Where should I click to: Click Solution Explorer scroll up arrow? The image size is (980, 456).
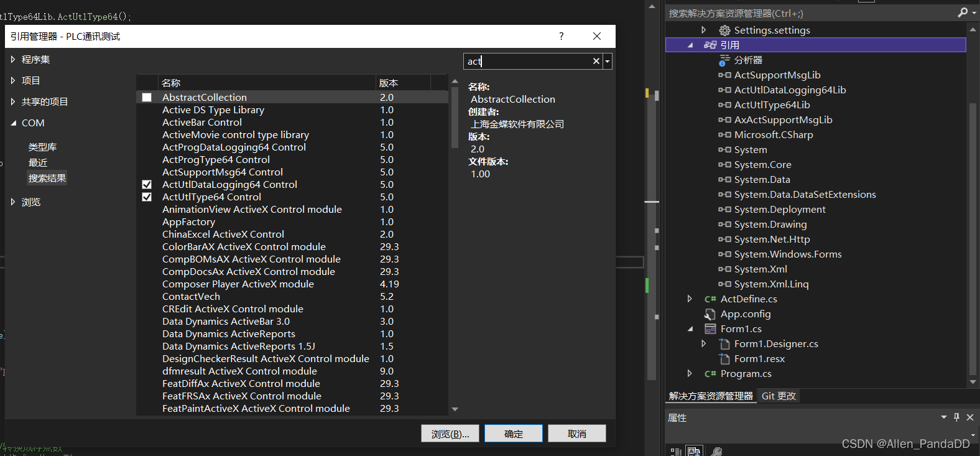point(973,29)
